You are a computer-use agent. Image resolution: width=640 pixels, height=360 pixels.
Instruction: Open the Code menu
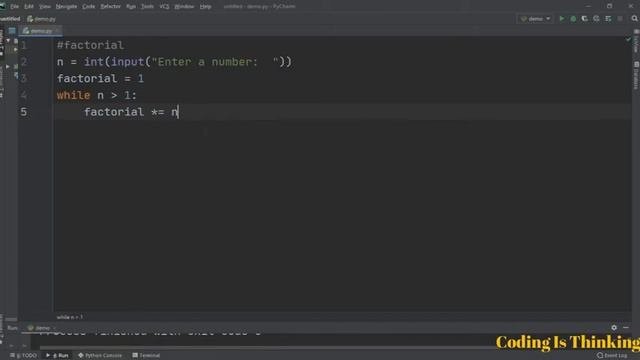tap(89, 7)
